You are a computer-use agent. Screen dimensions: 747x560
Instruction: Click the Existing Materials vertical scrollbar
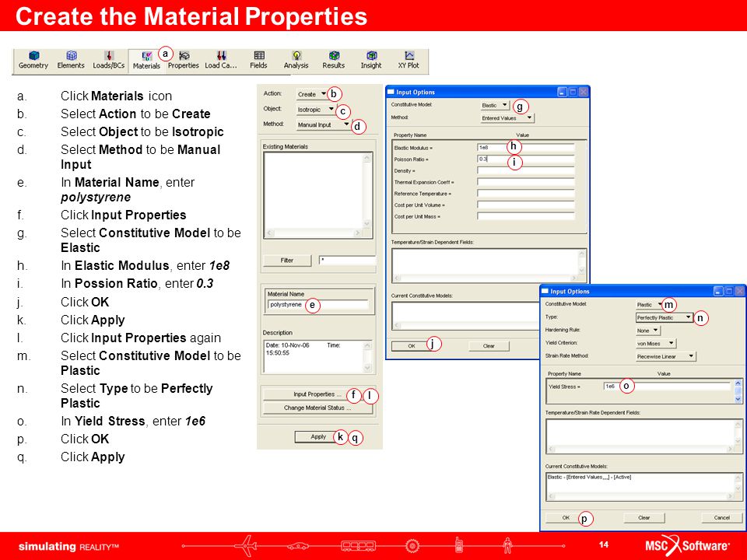[x=366, y=191]
